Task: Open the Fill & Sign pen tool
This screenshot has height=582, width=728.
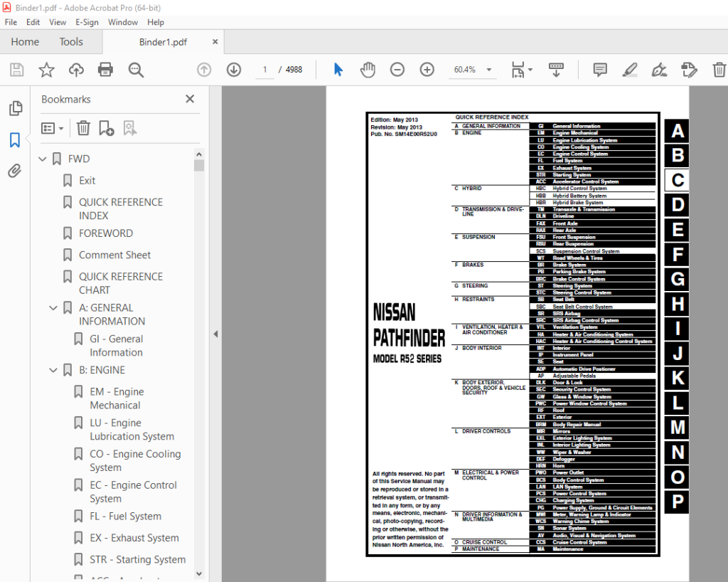Action: point(659,70)
